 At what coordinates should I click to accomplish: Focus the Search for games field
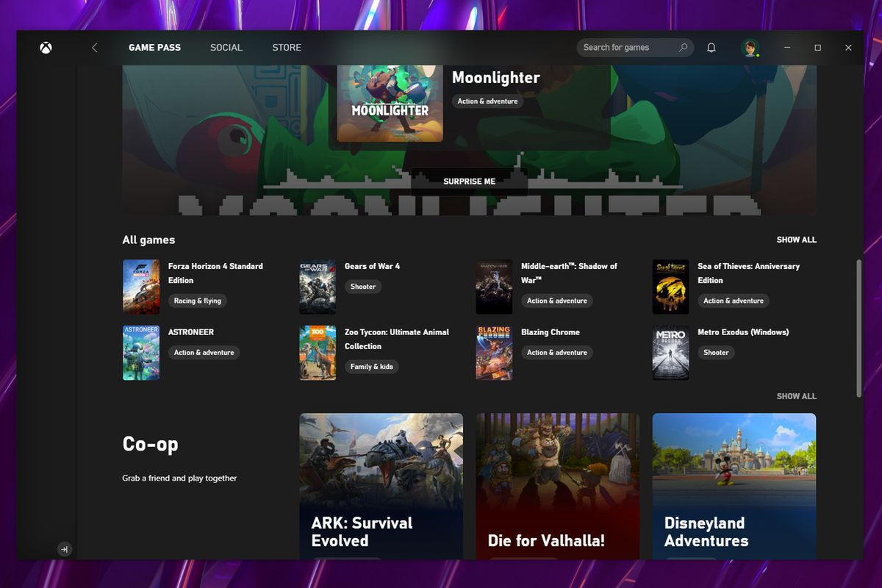636,48
